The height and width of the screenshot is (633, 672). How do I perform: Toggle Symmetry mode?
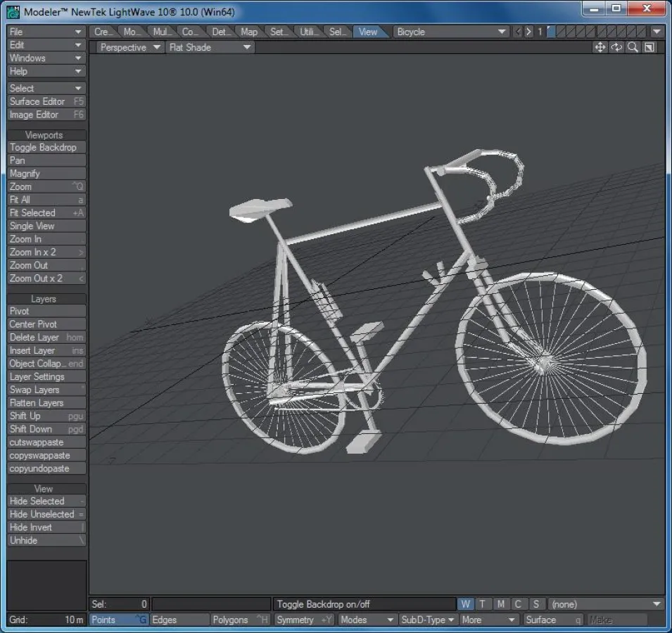(x=304, y=620)
